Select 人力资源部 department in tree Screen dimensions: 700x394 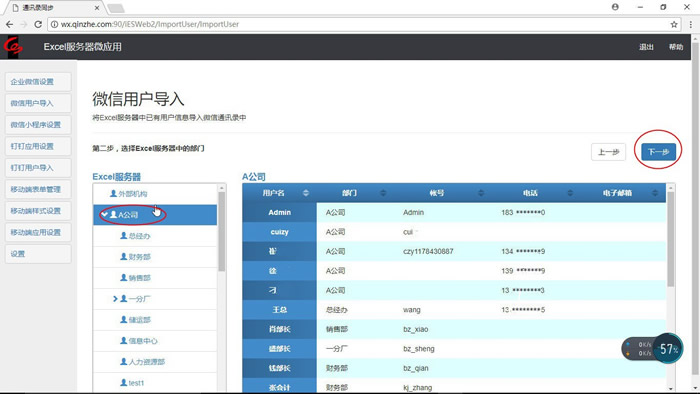click(x=155, y=361)
